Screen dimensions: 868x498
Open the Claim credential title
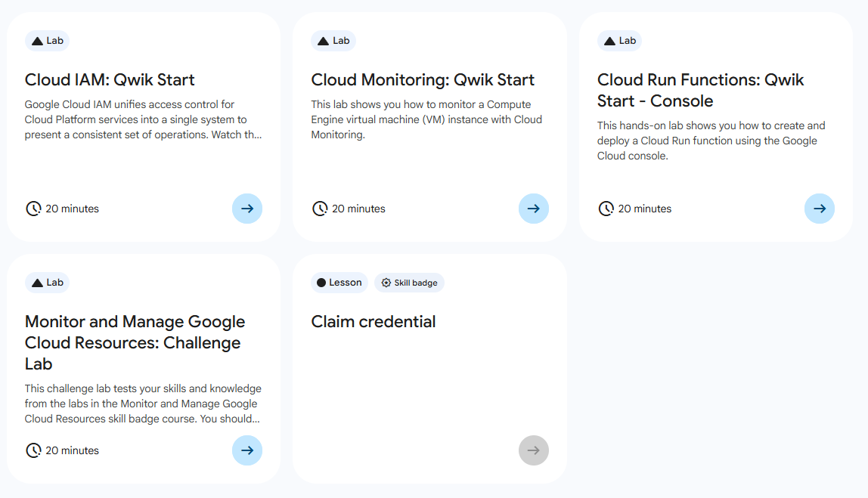pyautogui.click(x=373, y=321)
